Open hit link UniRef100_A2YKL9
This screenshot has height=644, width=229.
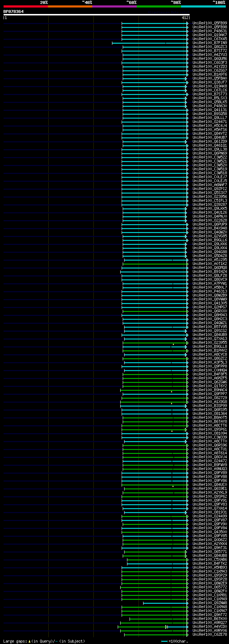point(210,492)
